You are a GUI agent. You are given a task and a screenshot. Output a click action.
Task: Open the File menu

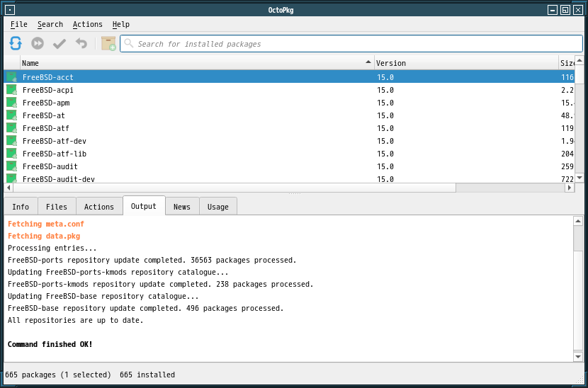pos(18,24)
